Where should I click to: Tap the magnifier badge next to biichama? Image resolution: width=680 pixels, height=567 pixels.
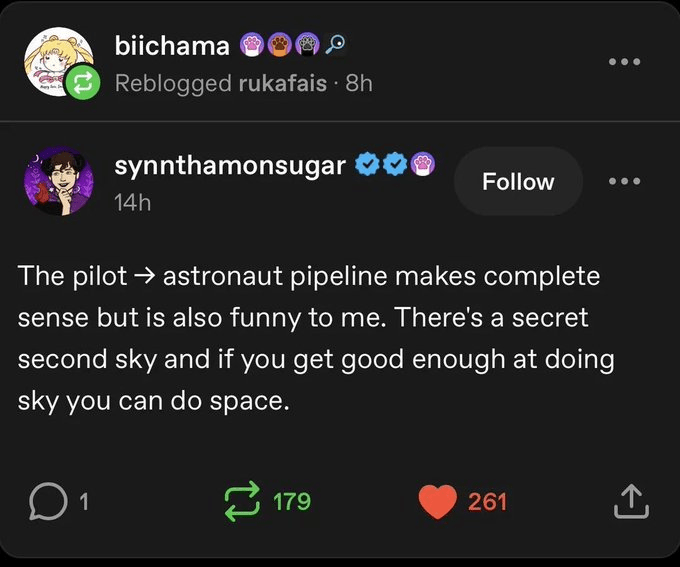click(337, 45)
